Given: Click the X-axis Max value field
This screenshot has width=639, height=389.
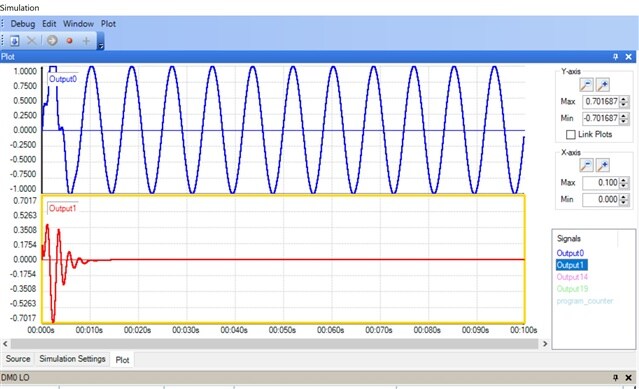Looking at the screenshot, I should (601, 182).
